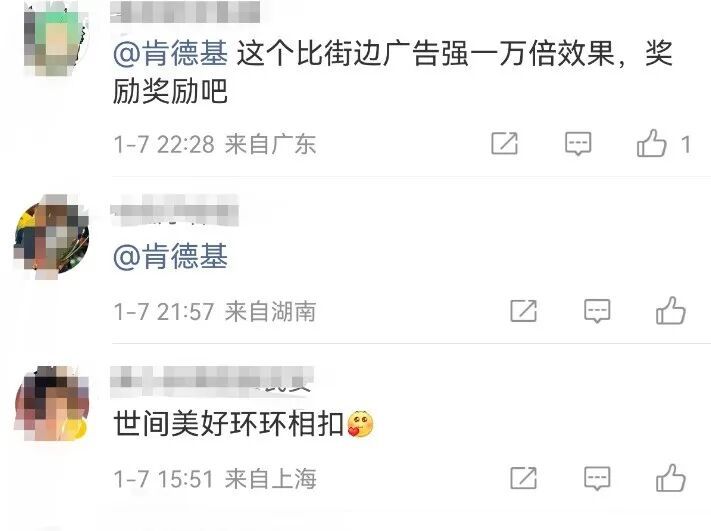Viewport: 711px width, 531px height.
Task: Tap the comment text 世间美好环环相扣
Action: tap(228, 424)
